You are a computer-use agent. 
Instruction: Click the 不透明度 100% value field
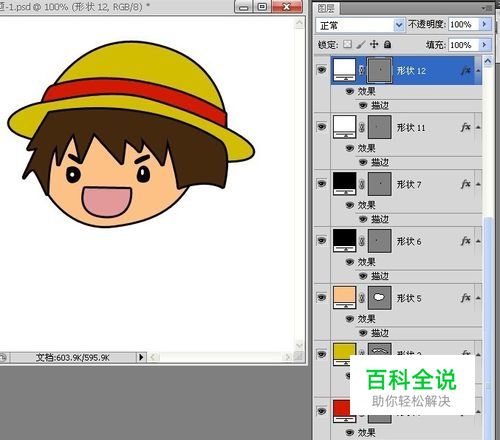coord(463,24)
